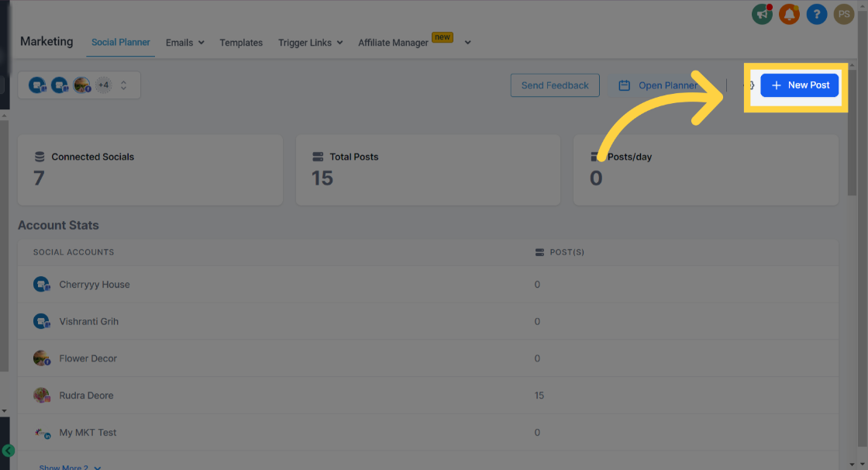Switch to the Social Planner tab

click(121, 42)
